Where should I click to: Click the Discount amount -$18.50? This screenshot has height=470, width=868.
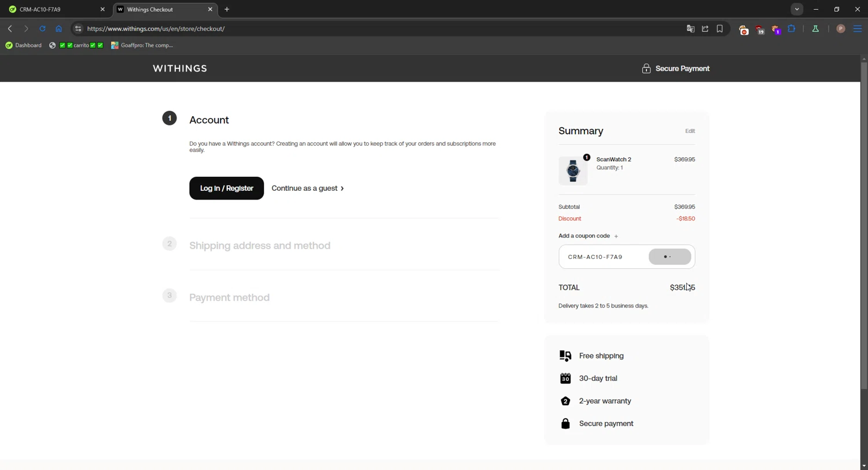[686, 219]
